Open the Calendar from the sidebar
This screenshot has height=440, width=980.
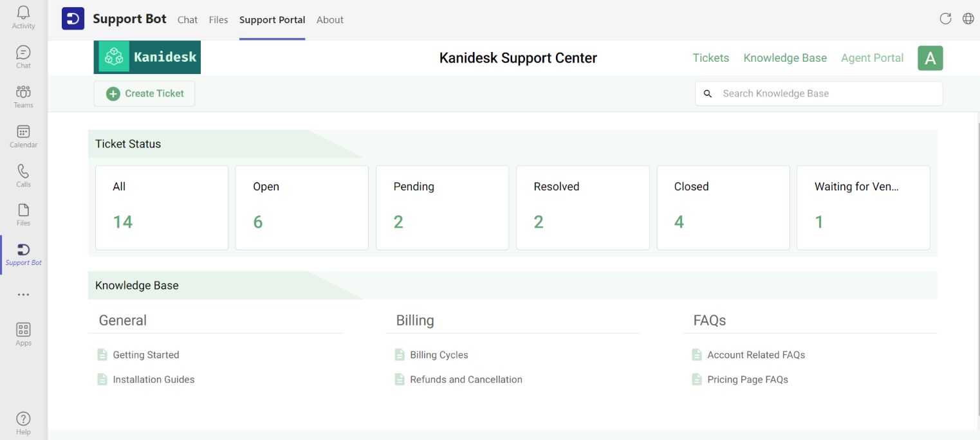click(23, 135)
